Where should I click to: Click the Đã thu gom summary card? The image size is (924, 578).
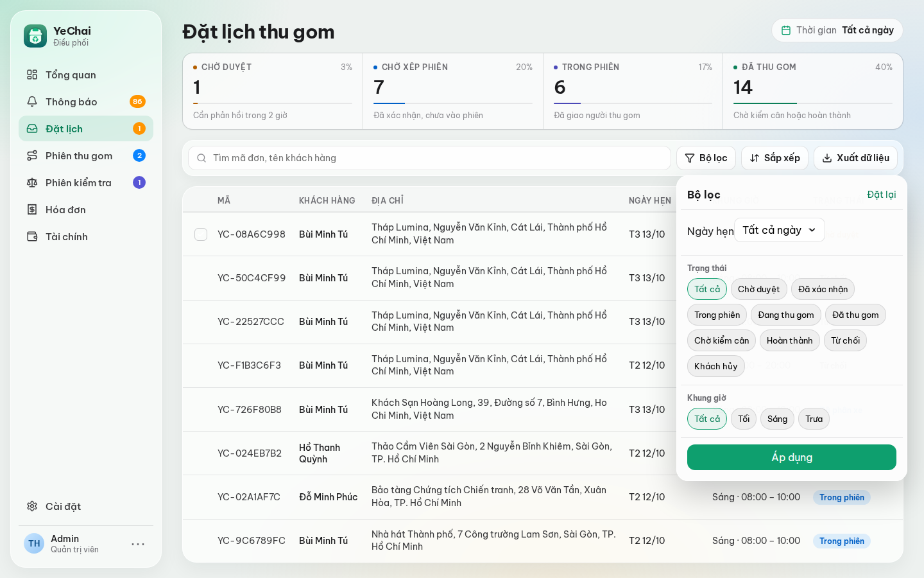[813, 91]
